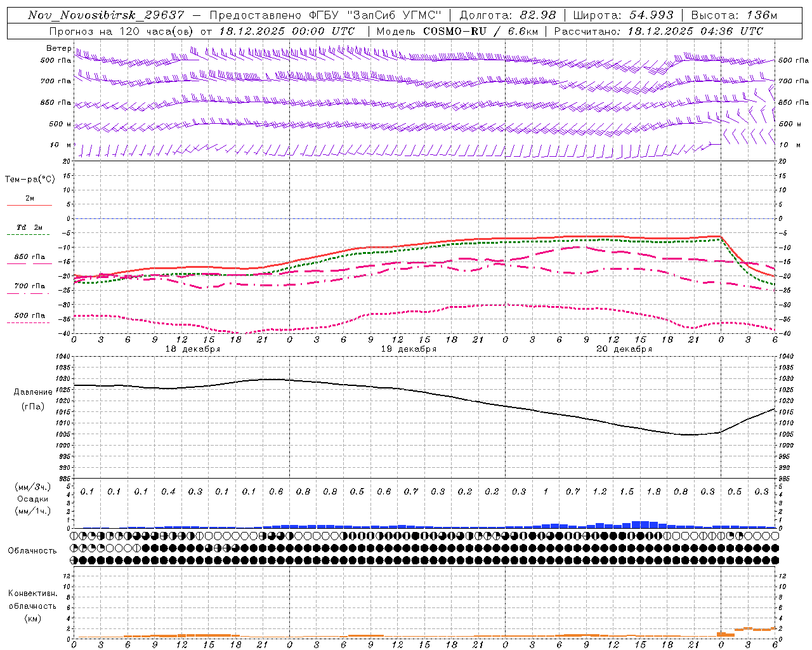The height and width of the screenshot is (650, 812).
Task: Click the Осадки panel label
Action: (x=32, y=499)
